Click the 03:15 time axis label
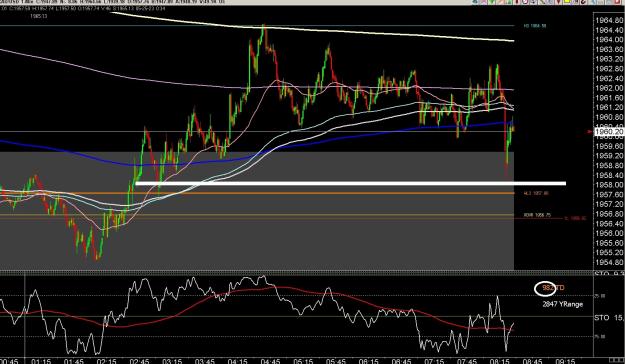 tap(172, 361)
